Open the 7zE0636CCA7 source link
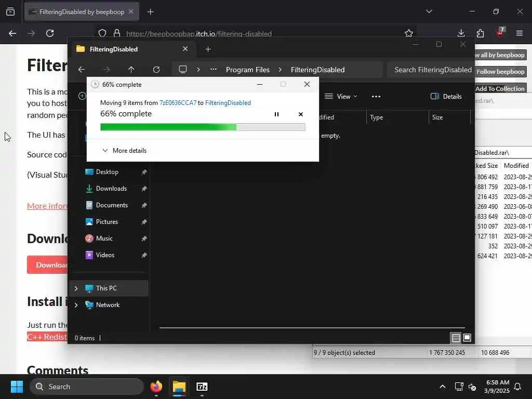532x399 pixels. [x=178, y=103]
